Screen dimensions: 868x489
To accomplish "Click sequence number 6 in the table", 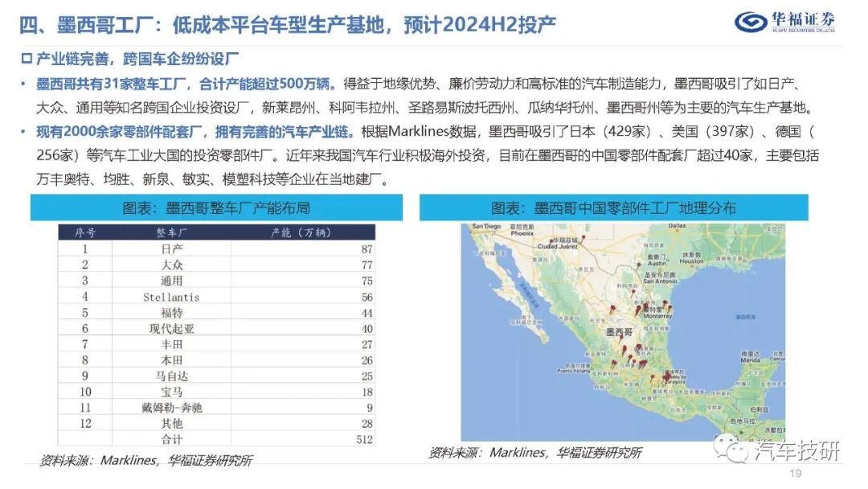I will pos(85,328).
